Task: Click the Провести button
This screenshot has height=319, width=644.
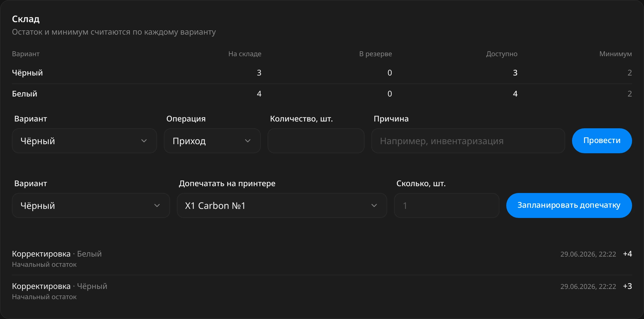Action: 602,141
